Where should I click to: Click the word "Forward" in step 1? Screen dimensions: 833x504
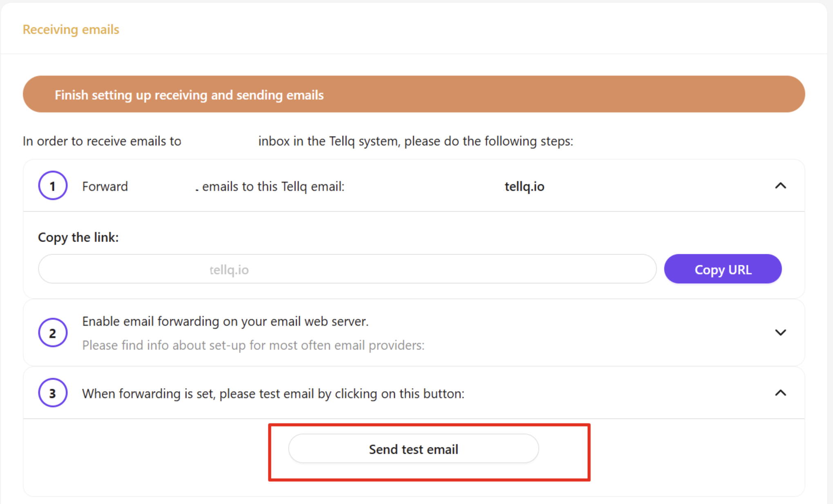point(105,187)
